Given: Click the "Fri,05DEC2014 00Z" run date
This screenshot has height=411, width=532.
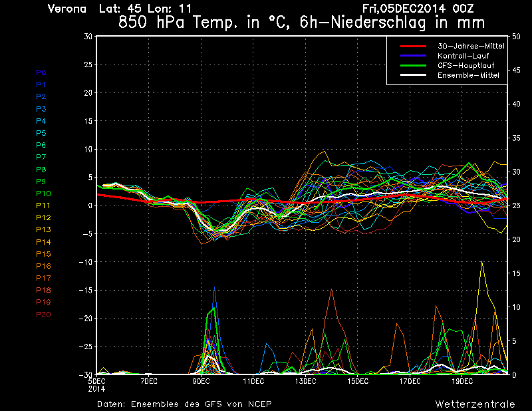Looking at the screenshot, I should click(418, 9).
